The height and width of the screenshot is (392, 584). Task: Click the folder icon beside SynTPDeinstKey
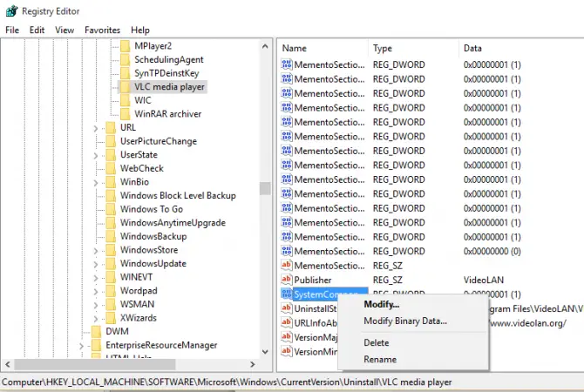pyautogui.click(x=126, y=73)
